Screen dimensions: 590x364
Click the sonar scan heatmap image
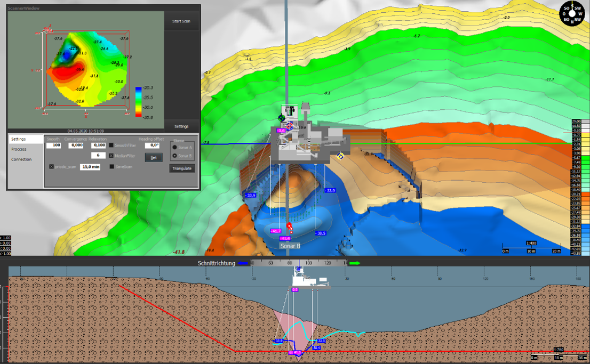(86, 70)
